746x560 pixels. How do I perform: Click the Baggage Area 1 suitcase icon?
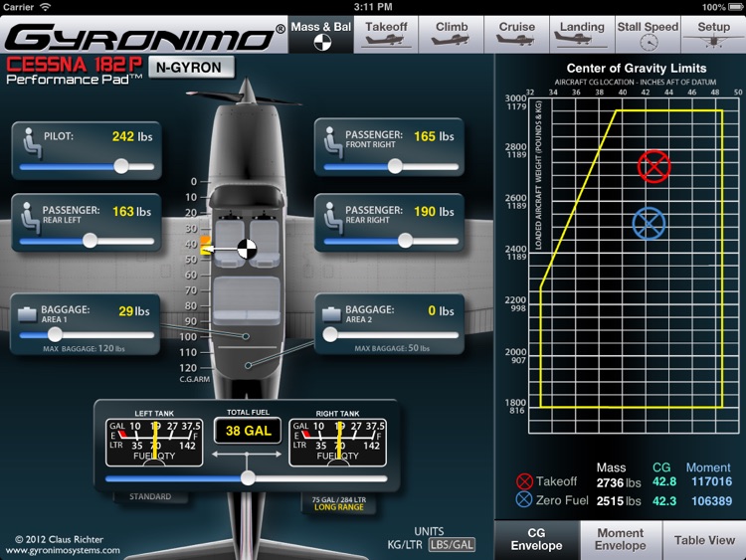(x=27, y=314)
